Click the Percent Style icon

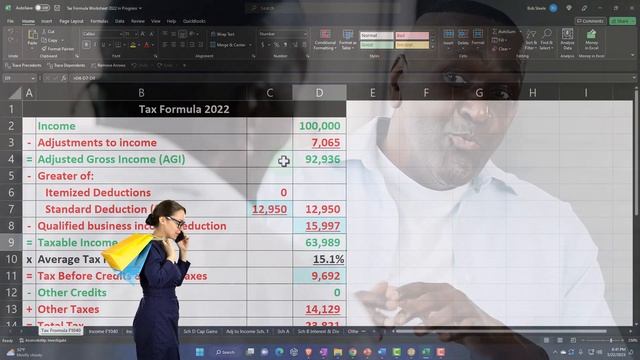click(x=277, y=44)
